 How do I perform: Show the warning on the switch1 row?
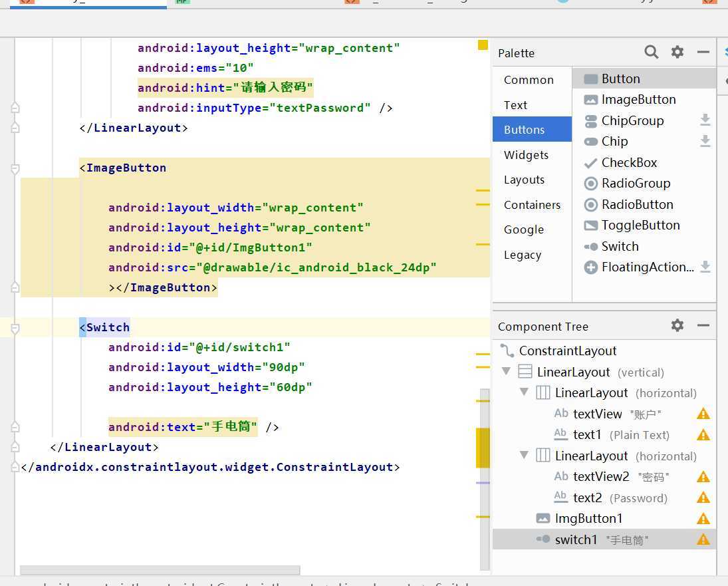[703, 539]
